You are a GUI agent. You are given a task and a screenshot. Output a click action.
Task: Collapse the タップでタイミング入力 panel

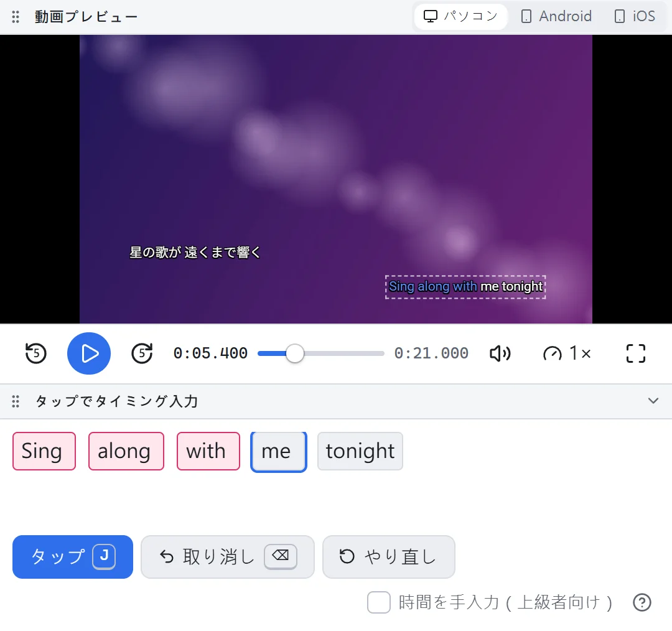(653, 401)
